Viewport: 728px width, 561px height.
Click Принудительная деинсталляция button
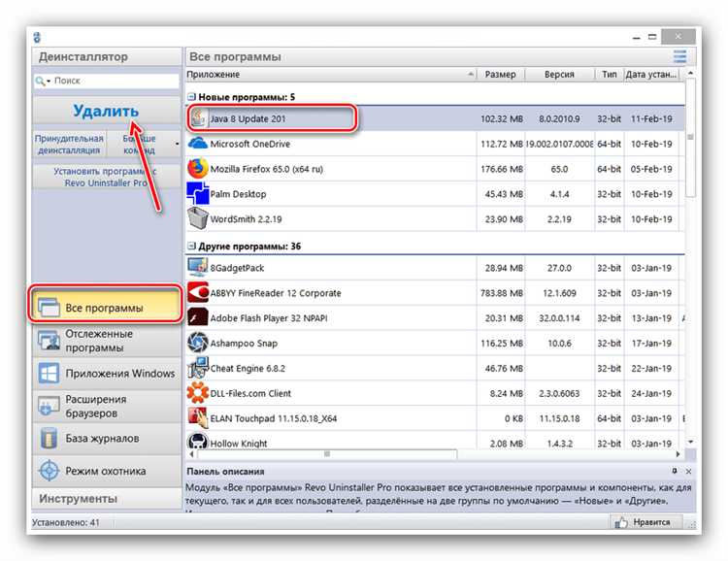pyautogui.click(x=69, y=145)
